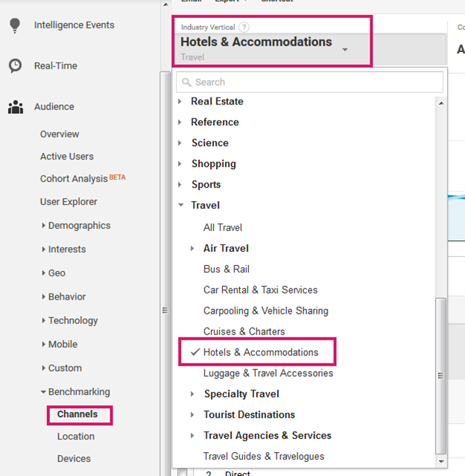The image size is (465, 476).
Task: Click the Intelligence Events lightbulb icon
Action: (15, 25)
